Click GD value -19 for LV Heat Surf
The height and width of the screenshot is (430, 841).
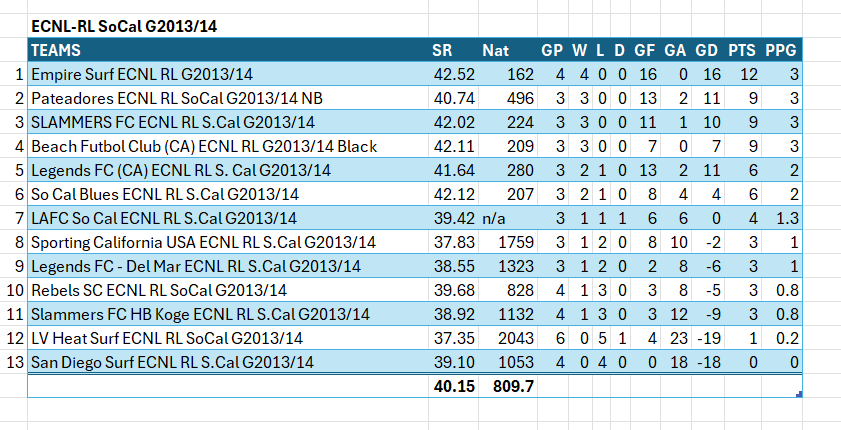(x=708, y=338)
